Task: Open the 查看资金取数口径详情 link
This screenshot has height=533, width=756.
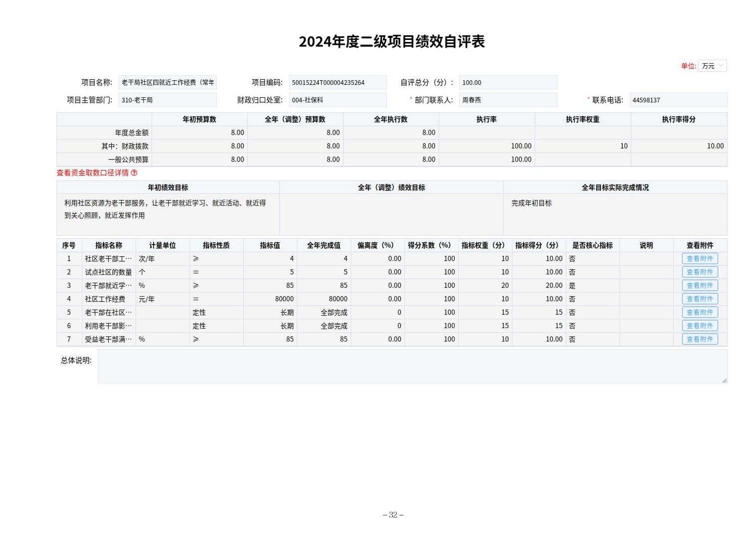Action: [93, 173]
